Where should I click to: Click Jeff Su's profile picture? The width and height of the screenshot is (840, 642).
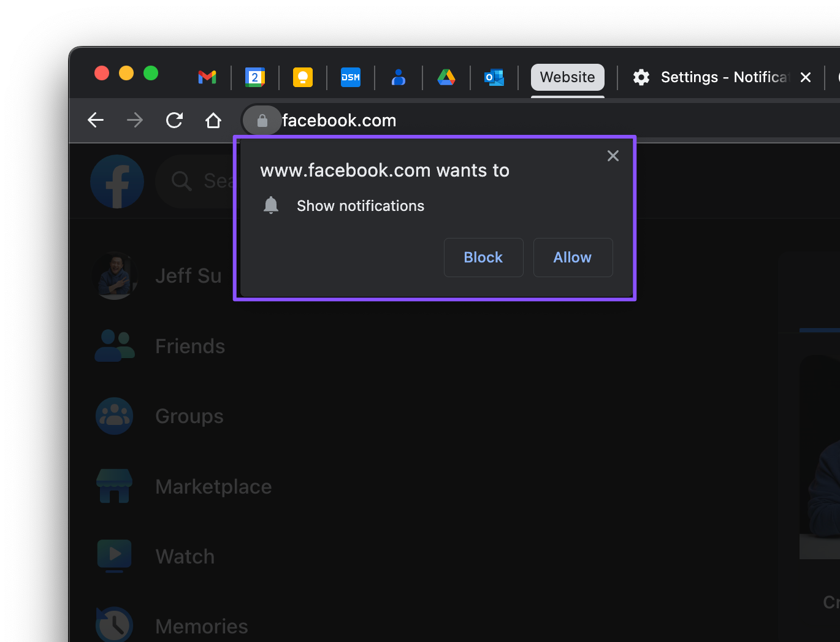point(115,276)
